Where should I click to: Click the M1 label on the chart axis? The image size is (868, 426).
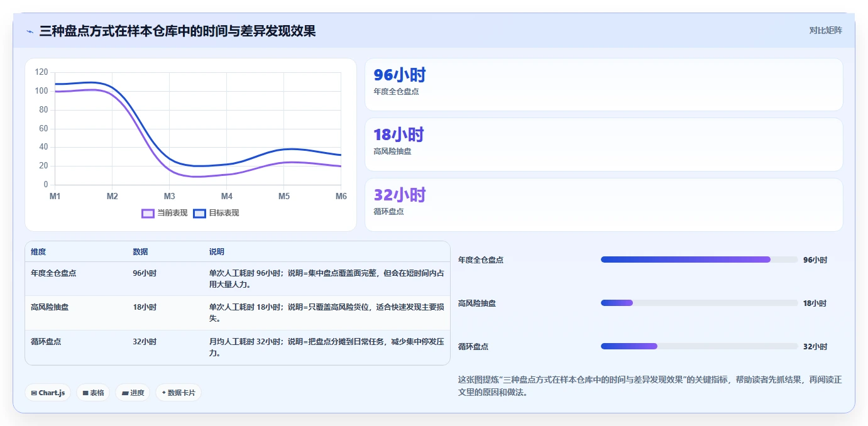[55, 197]
